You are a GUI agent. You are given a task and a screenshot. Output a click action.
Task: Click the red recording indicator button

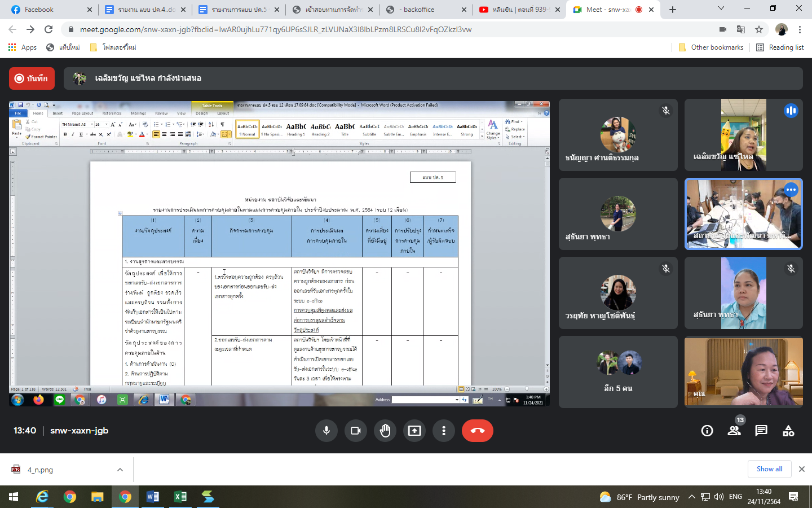coord(32,78)
